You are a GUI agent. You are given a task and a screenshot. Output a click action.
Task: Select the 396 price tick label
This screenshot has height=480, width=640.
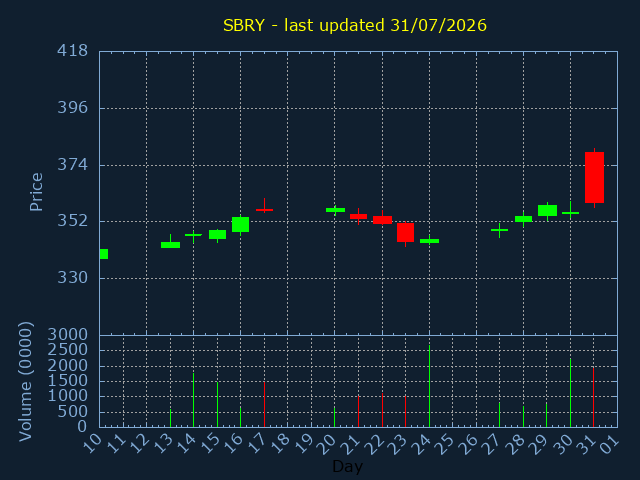[72, 108]
